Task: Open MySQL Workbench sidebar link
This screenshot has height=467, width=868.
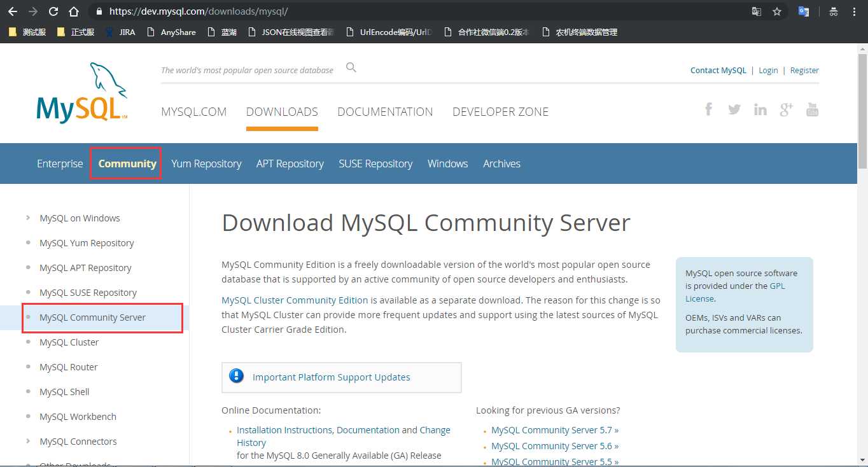Action: [x=78, y=416]
